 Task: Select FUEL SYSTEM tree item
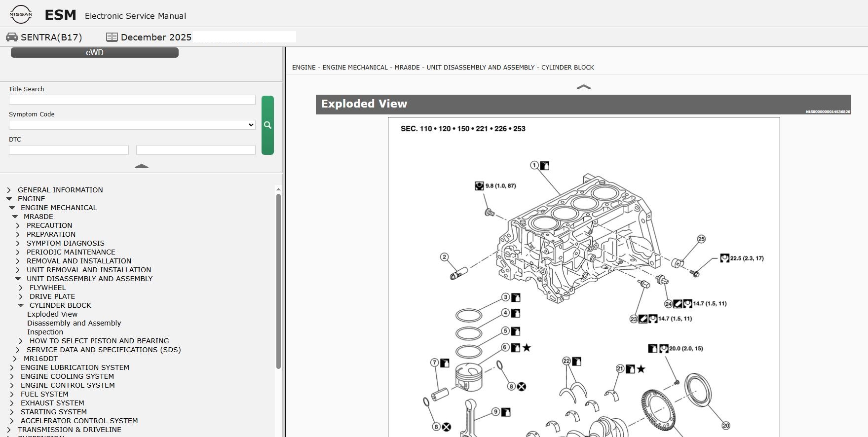click(x=44, y=394)
